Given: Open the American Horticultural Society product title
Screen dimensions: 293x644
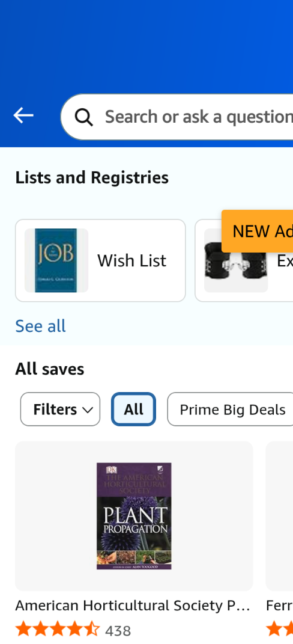Looking at the screenshot, I should pyautogui.click(x=133, y=606).
